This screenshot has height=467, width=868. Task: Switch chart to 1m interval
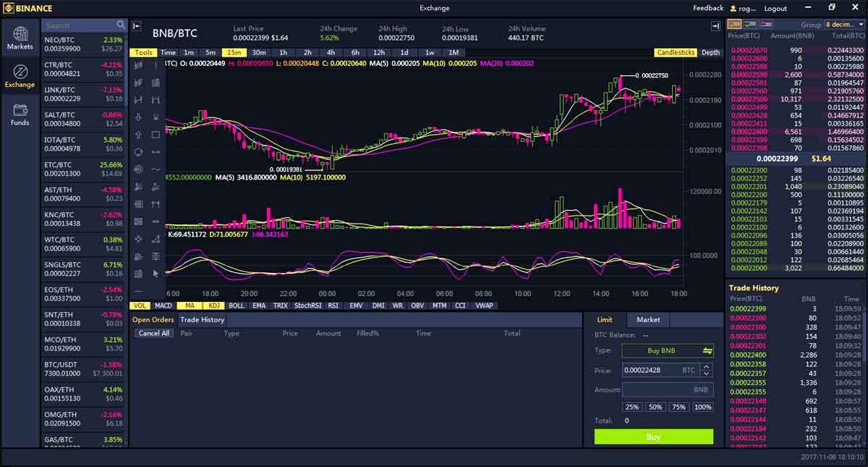click(189, 53)
